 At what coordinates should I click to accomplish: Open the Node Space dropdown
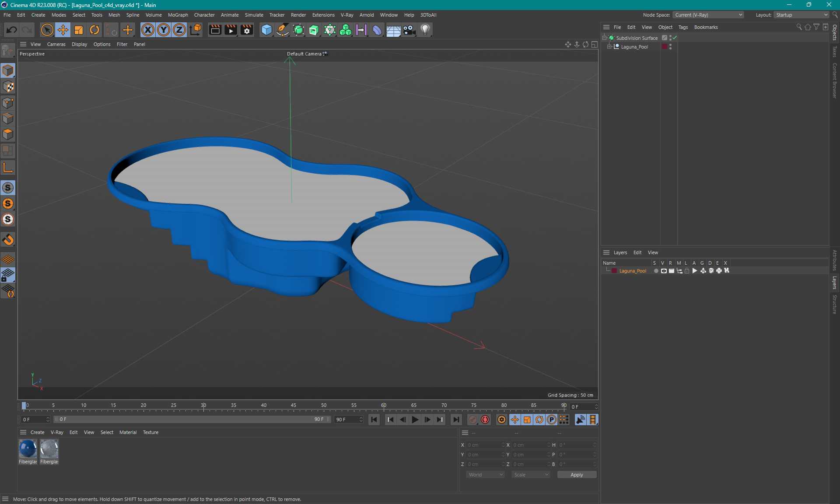(708, 15)
